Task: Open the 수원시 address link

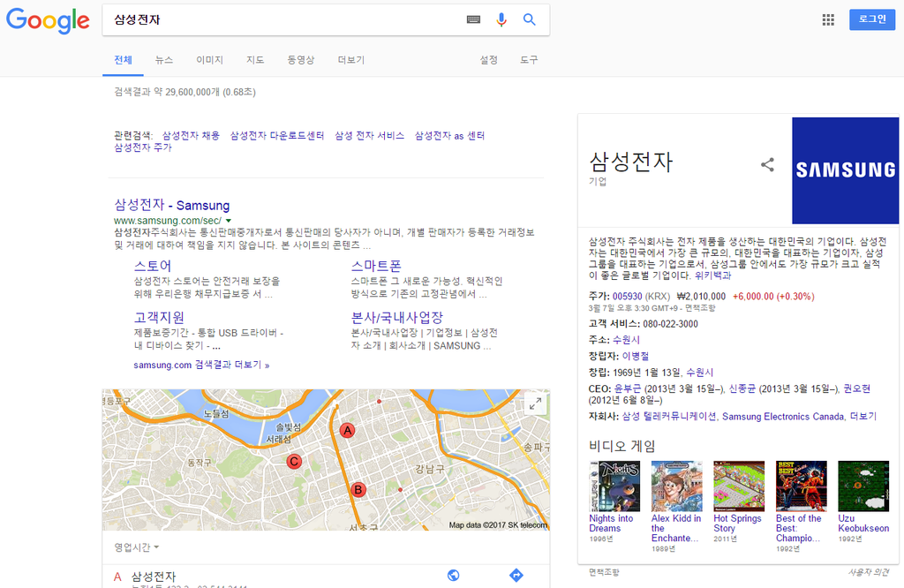Action: pyautogui.click(x=626, y=340)
